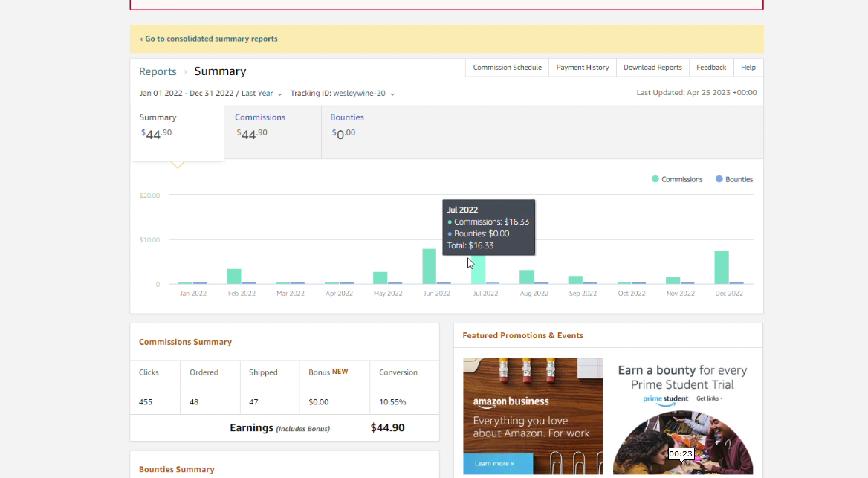The width and height of the screenshot is (868, 478).
Task: Expand the Tracking ID wesleywine-20 dropdown
Action: [x=343, y=94]
